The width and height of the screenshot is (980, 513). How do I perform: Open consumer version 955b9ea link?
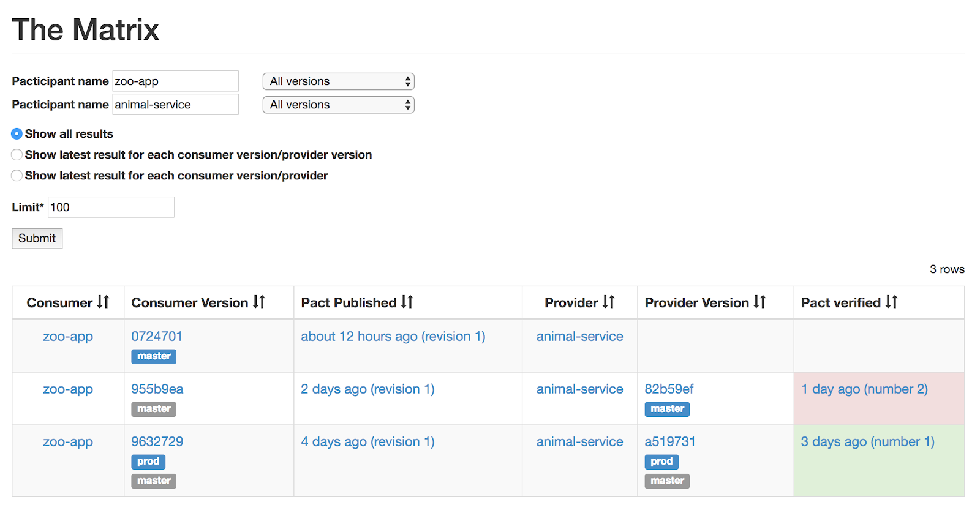pyautogui.click(x=157, y=389)
